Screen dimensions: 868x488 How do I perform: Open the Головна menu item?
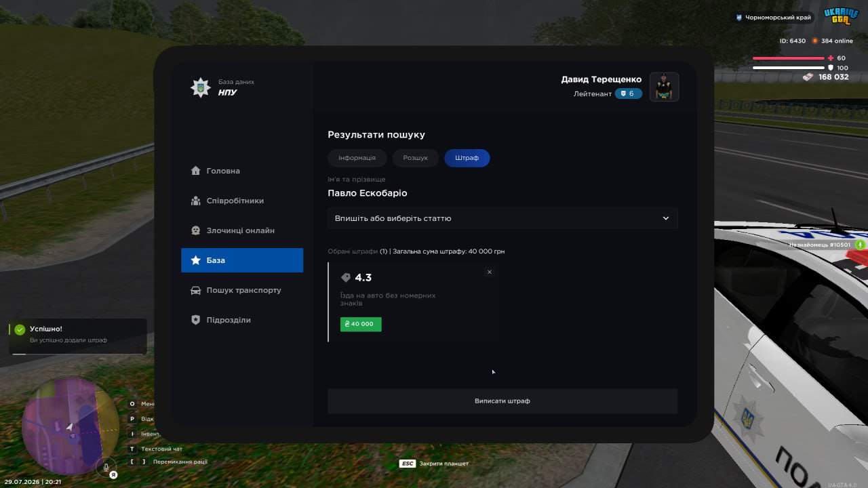[242, 171]
